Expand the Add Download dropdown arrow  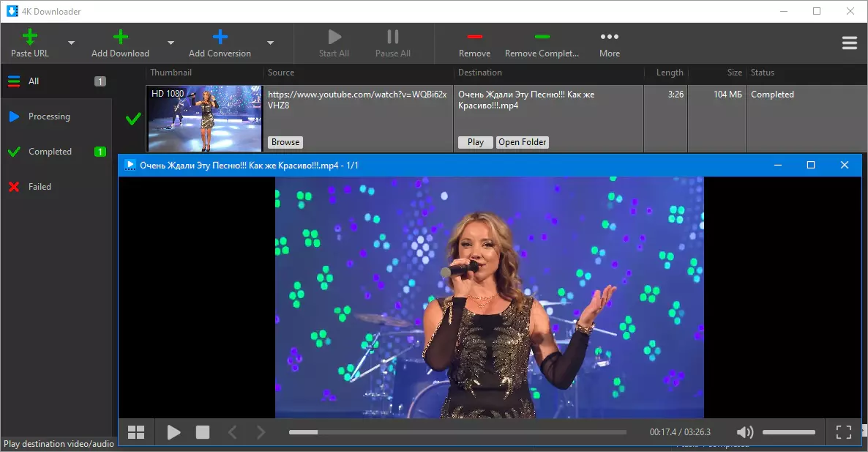(171, 43)
